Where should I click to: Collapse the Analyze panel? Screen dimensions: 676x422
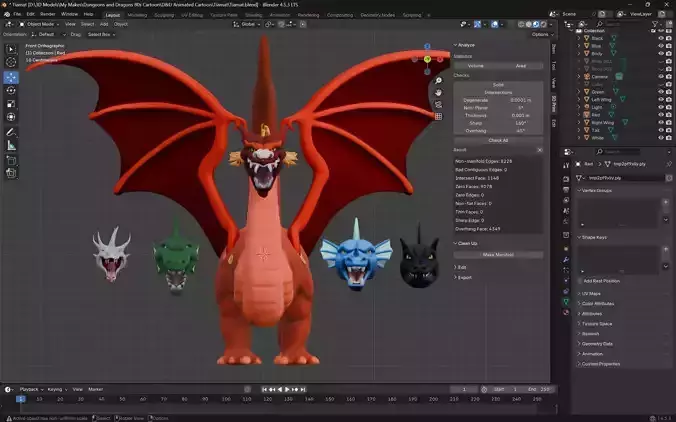(464, 45)
